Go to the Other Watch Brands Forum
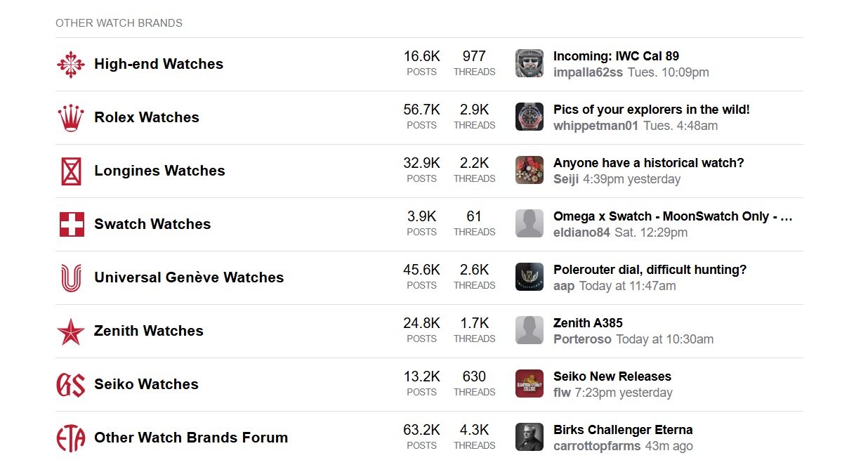 191,438
